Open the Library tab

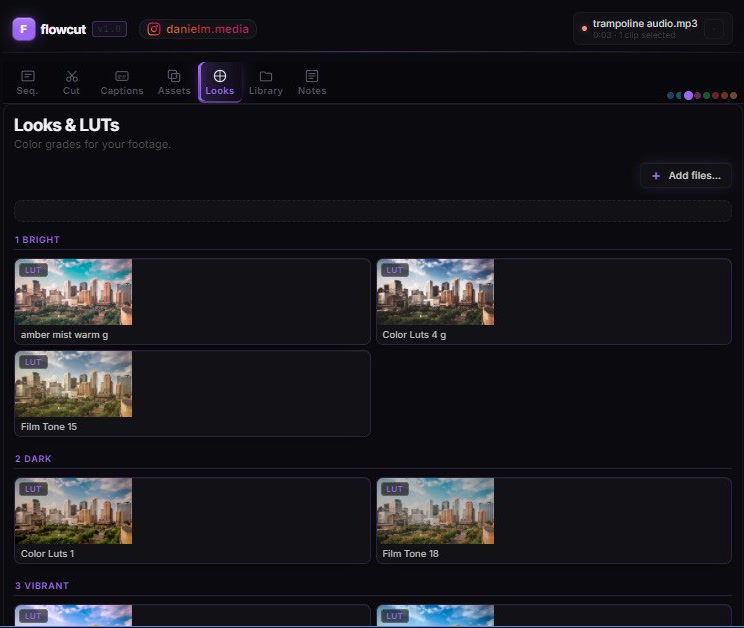266,83
